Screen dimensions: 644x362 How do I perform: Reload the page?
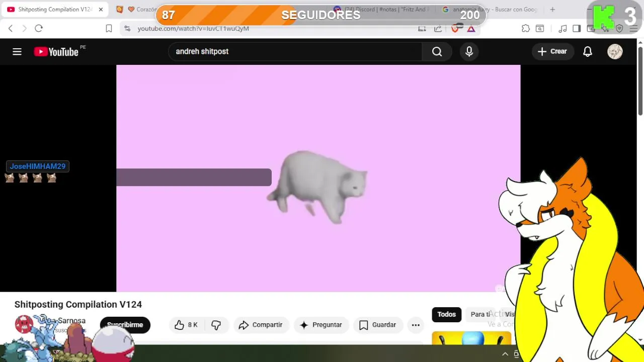(x=39, y=28)
